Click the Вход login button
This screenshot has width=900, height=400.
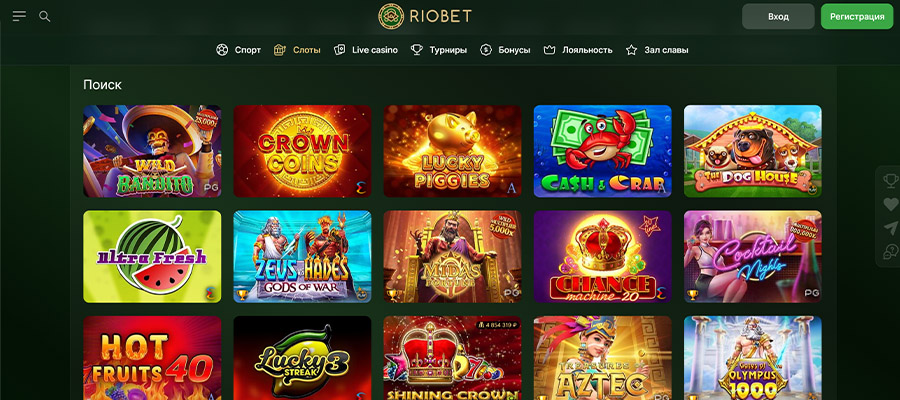click(778, 17)
